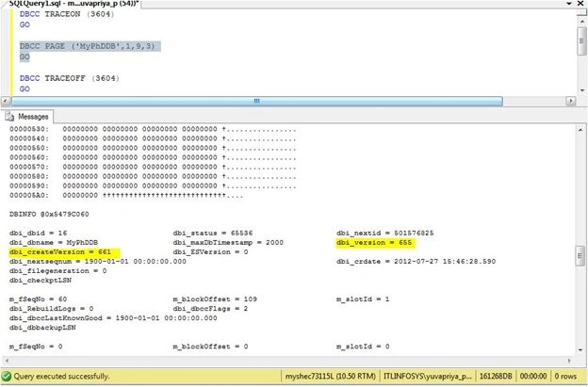Click the hex dump row 00000530
The height and width of the screenshot is (387, 588).
point(153,129)
